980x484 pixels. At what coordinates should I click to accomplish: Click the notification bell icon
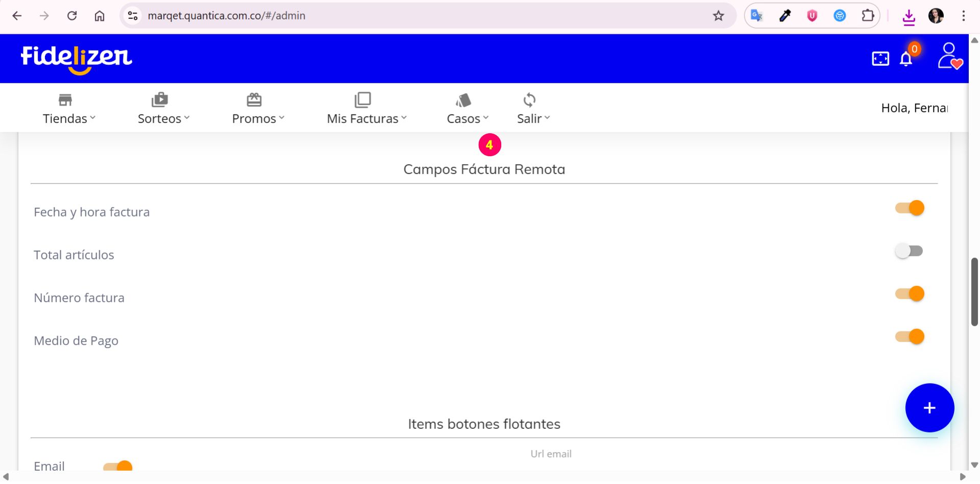point(906,59)
